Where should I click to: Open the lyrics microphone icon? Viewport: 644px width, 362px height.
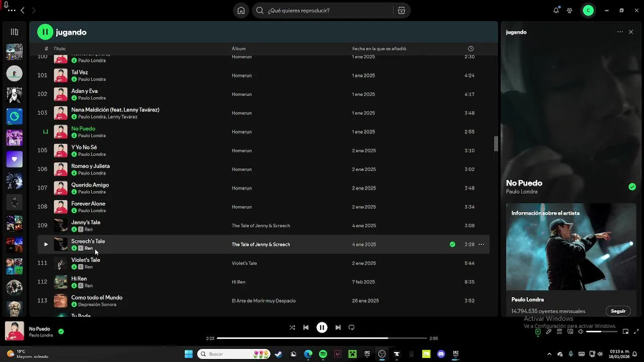[548, 331]
